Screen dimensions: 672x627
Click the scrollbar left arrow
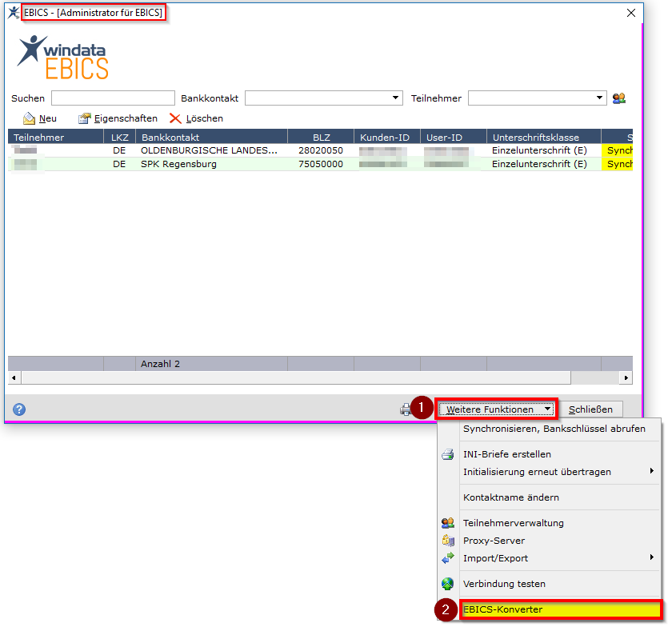tap(14, 377)
